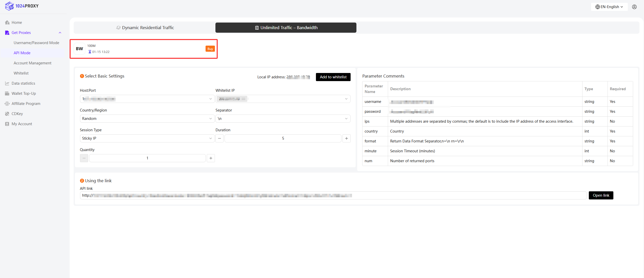This screenshot has width=644, height=278.
Task: Increase Duration with plus button
Action: [x=346, y=138]
